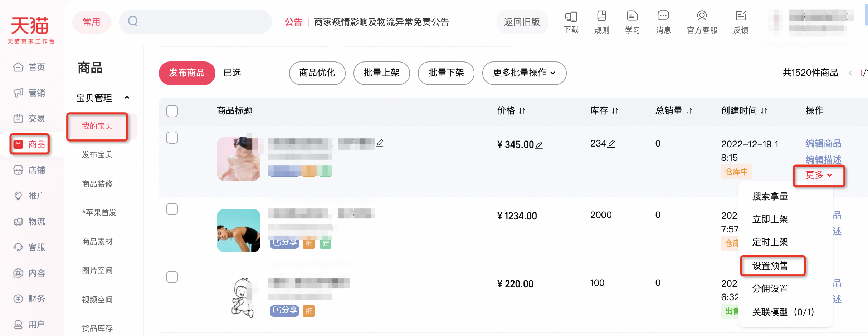This screenshot has height=336, width=868.
Task: Click the 编辑商品 link
Action: (823, 143)
